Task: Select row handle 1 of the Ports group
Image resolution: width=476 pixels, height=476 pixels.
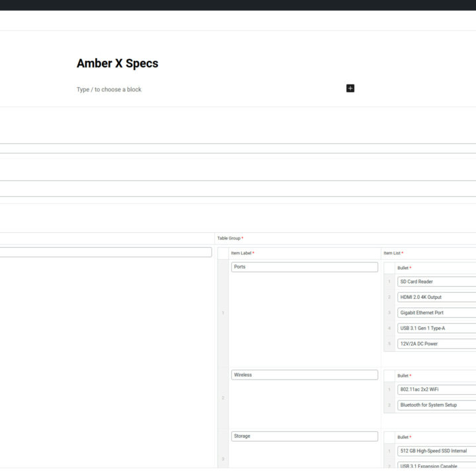Action: tap(223, 313)
